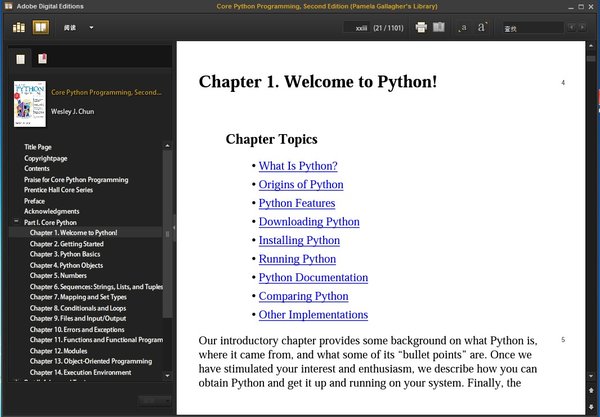This screenshot has height=417, width=600.
Task: Print the book using the printer icon
Action: [421, 27]
